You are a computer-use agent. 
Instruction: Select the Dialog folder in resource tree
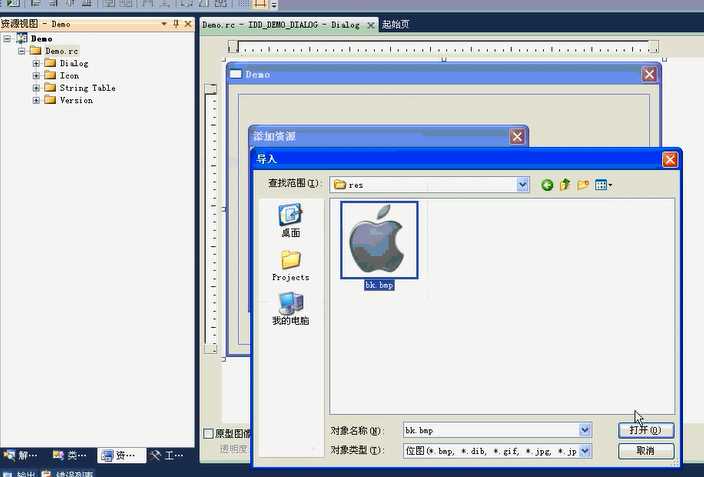[x=74, y=63]
